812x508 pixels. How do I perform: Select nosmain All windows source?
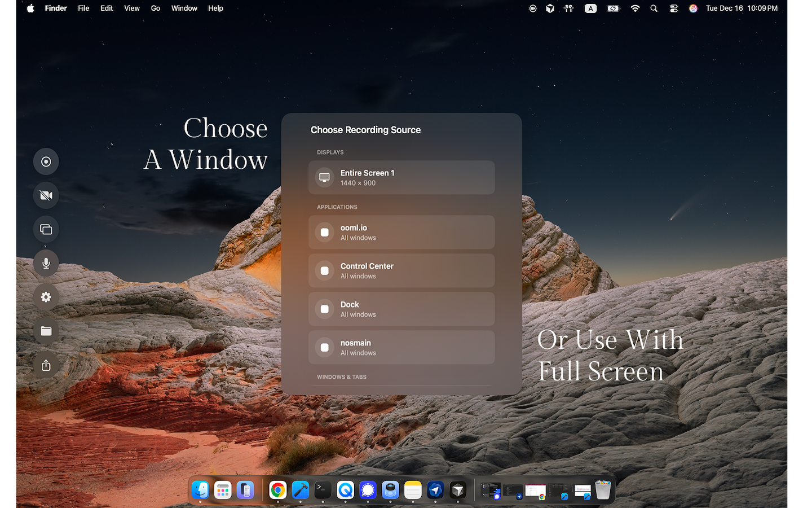pyautogui.click(x=401, y=348)
